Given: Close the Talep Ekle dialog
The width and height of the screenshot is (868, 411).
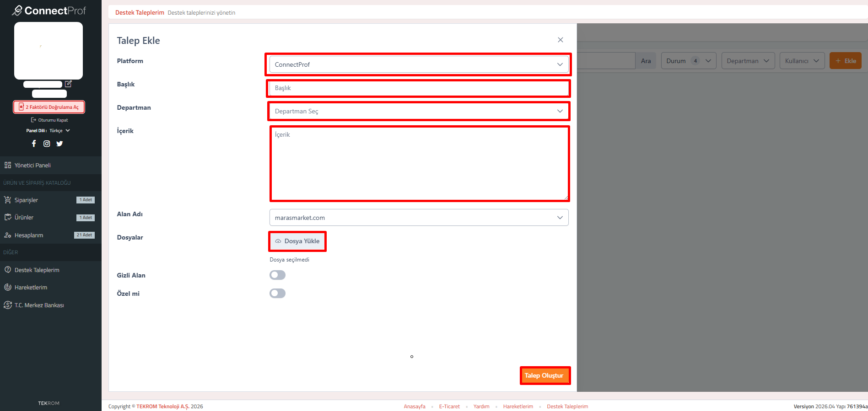Looking at the screenshot, I should coord(560,40).
